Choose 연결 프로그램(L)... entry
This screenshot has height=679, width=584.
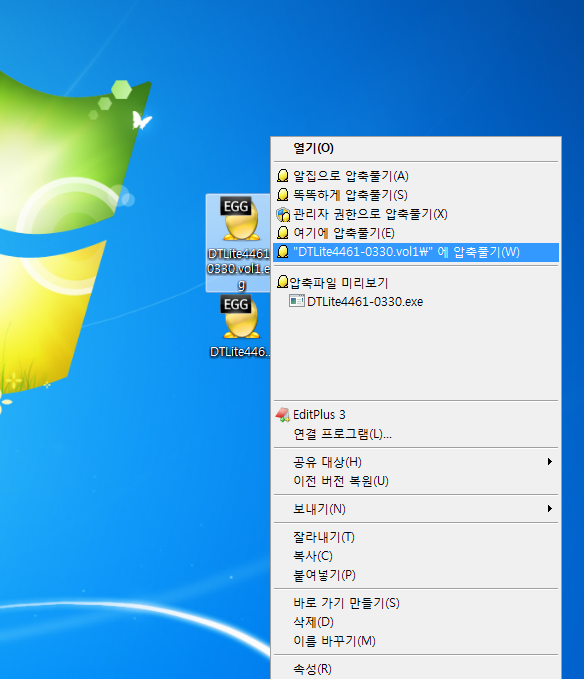point(416,434)
